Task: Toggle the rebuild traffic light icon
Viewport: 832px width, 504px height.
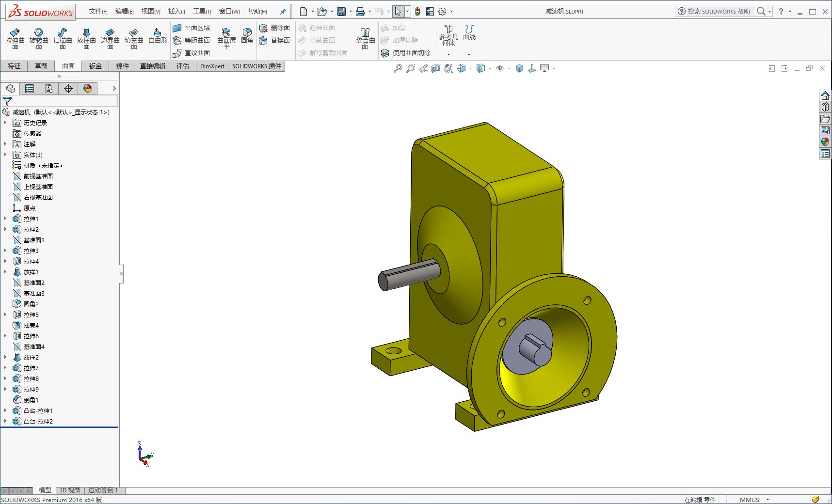Action: (x=417, y=12)
